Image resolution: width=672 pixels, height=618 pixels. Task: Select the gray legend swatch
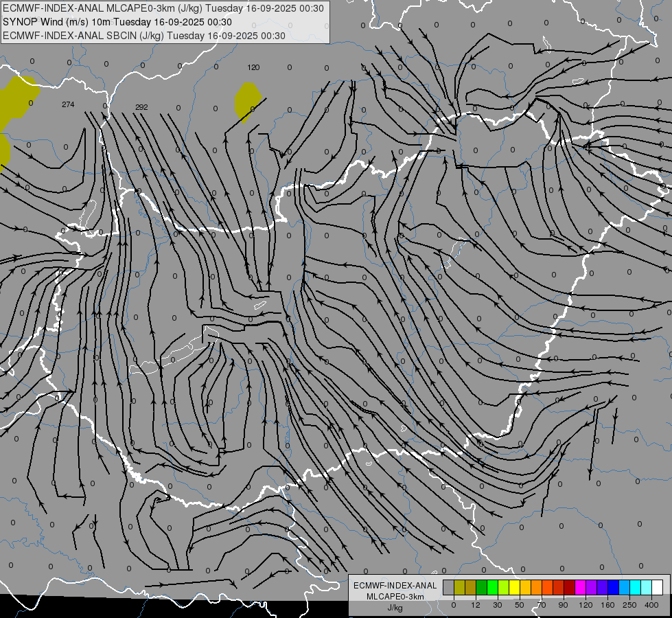point(449,587)
